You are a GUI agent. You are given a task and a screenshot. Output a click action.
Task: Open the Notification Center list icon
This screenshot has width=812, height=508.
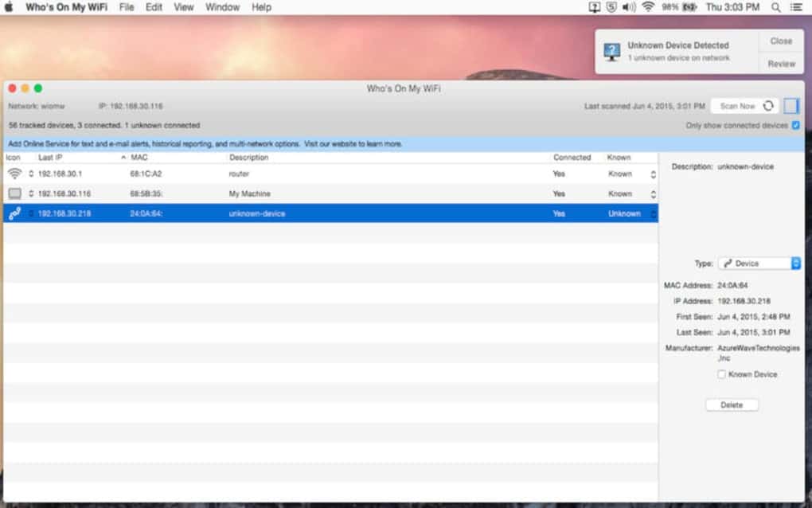(x=796, y=7)
